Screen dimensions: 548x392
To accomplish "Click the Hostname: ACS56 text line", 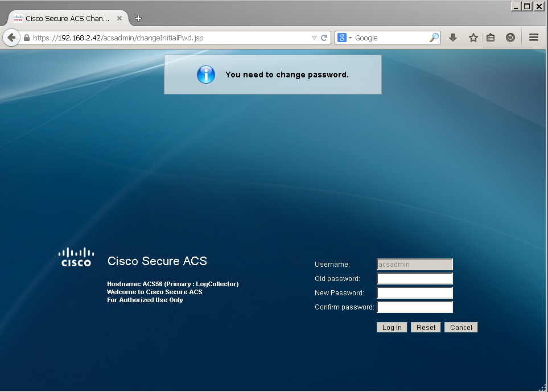I will point(172,284).
